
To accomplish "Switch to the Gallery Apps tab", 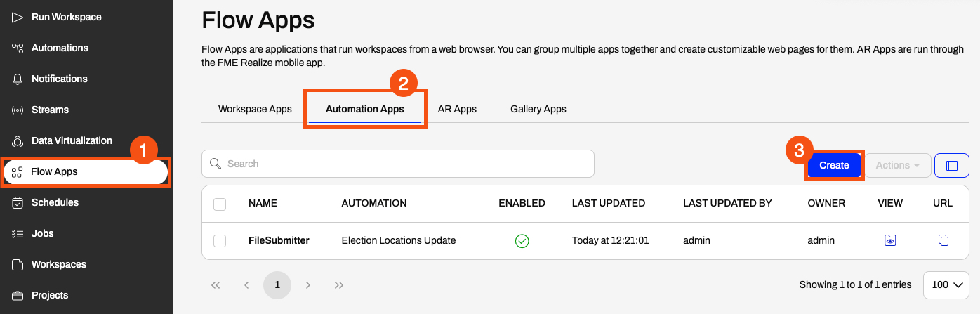I will (538, 109).
